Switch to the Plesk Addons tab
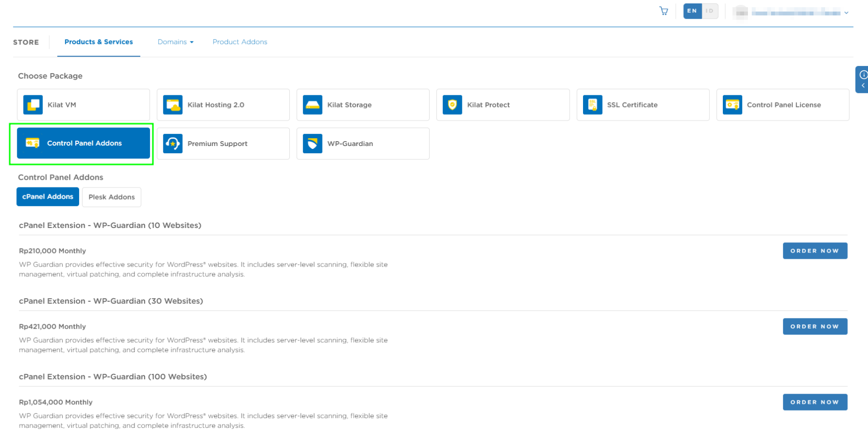The image size is (868, 439). click(111, 197)
